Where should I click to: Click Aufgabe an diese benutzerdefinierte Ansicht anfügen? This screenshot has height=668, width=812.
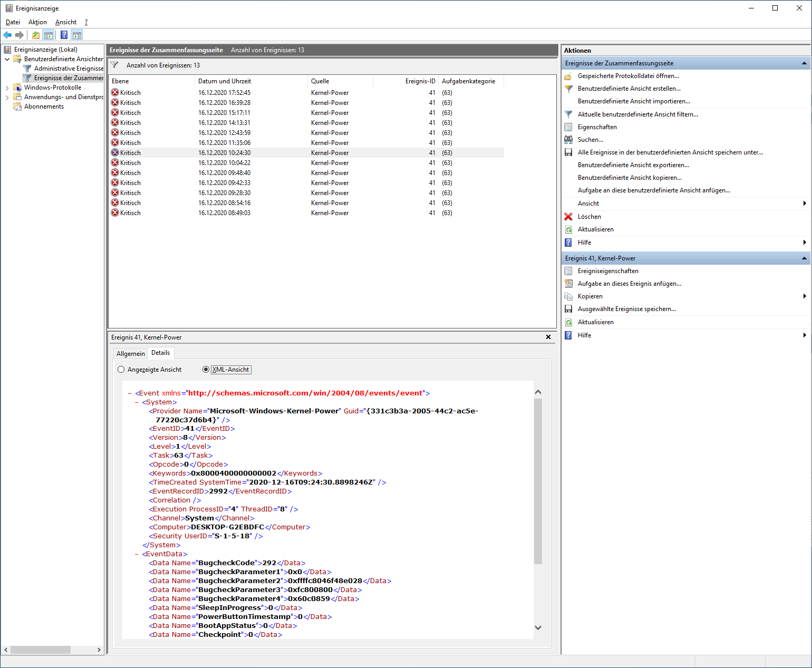pos(654,190)
